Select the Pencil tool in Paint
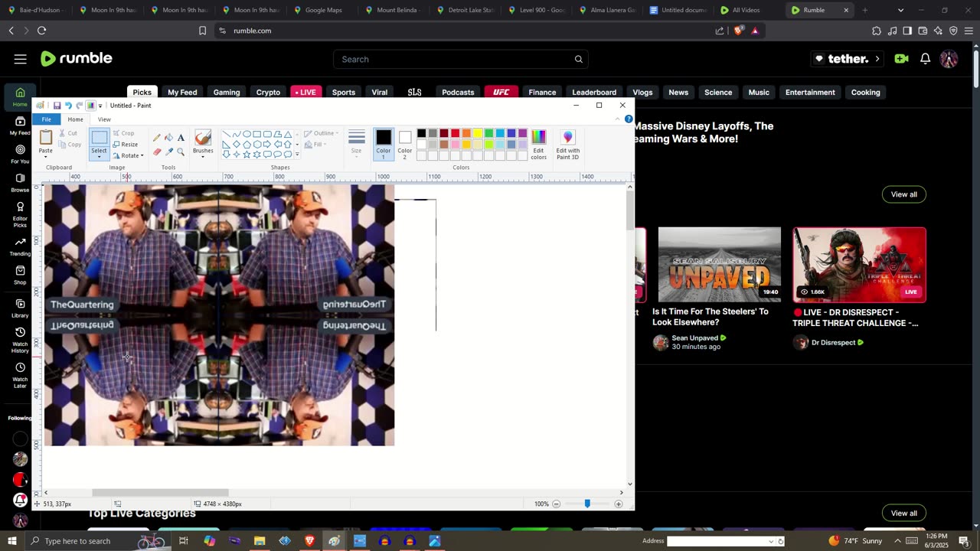Image resolution: width=980 pixels, height=551 pixels. click(157, 138)
